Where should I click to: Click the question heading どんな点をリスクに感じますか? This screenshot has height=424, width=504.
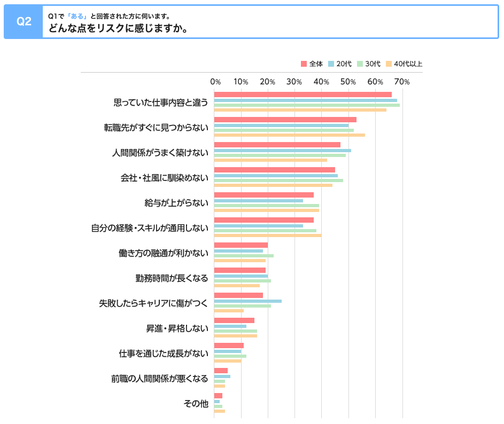point(118,28)
